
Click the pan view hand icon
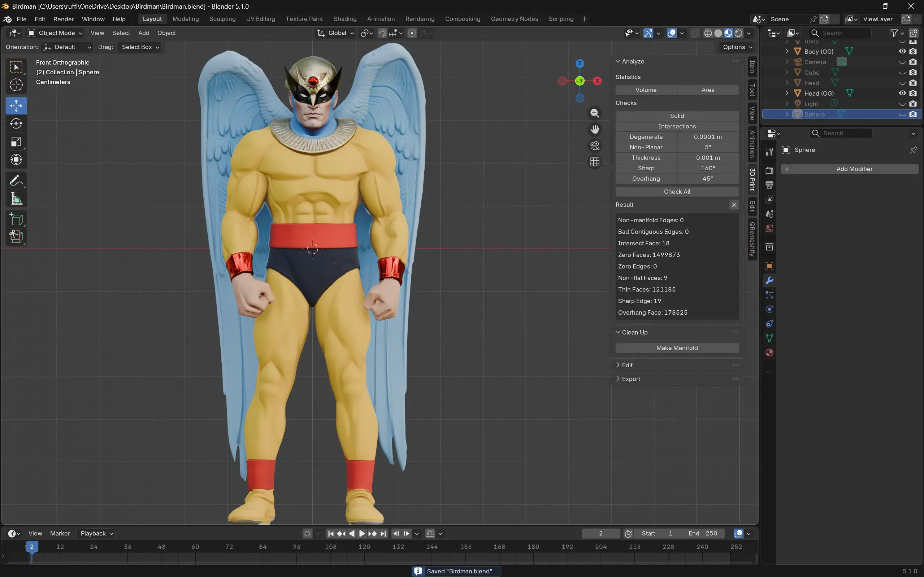pyautogui.click(x=594, y=130)
